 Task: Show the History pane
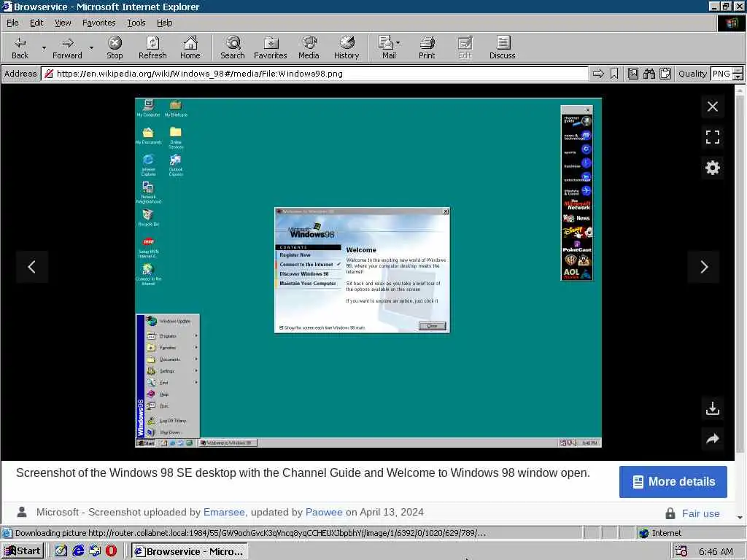[x=347, y=47]
